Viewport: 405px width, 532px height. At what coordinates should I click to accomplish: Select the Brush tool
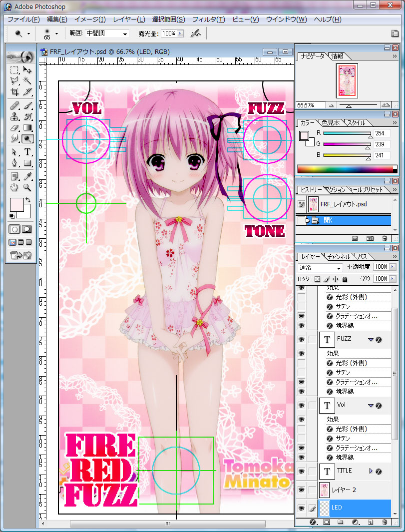27,106
